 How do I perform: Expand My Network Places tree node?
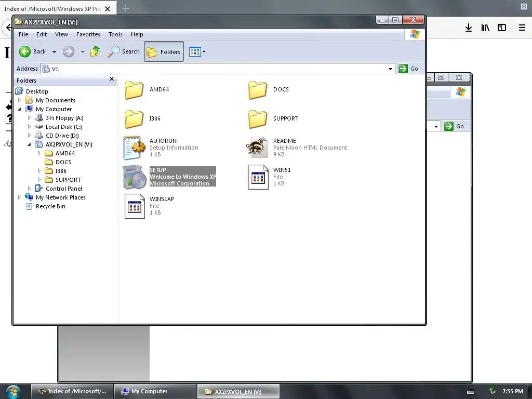pyautogui.click(x=19, y=197)
